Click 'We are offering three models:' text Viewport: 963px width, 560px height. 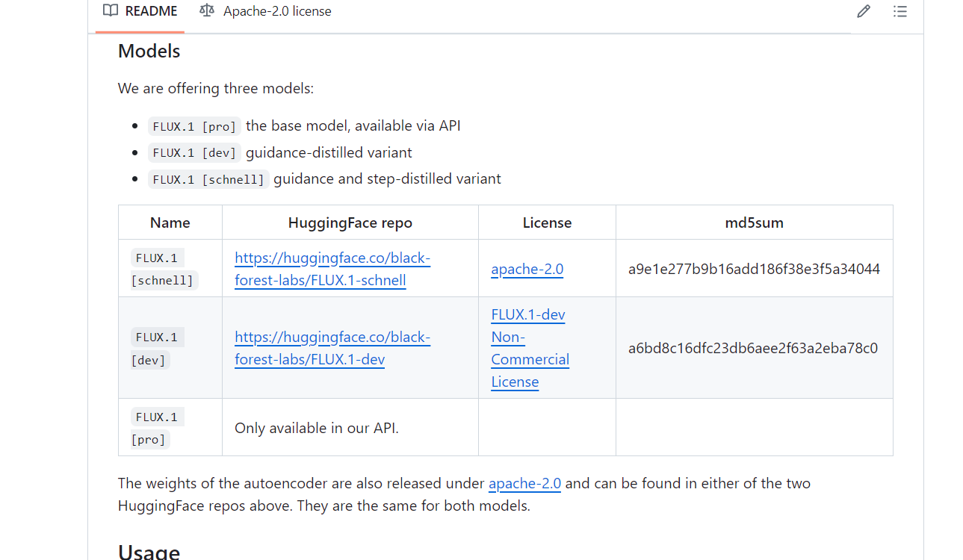(x=216, y=88)
